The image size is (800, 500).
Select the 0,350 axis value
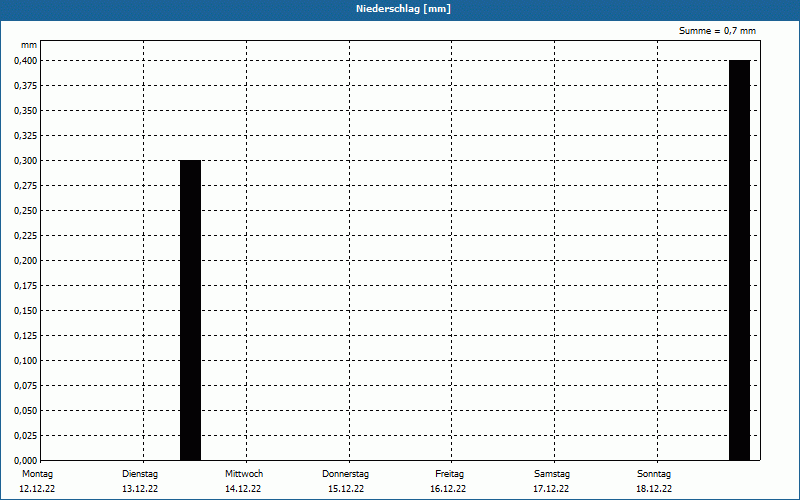coord(26,111)
